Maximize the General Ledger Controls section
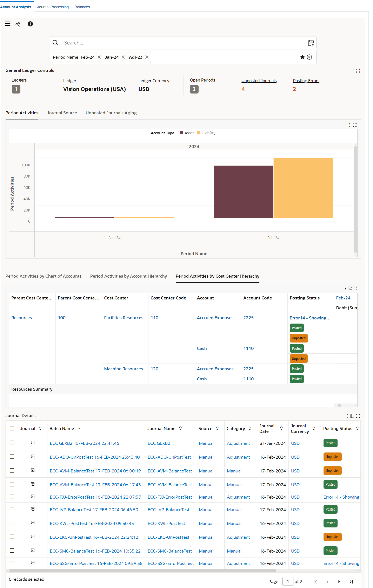 (x=358, y=71)
